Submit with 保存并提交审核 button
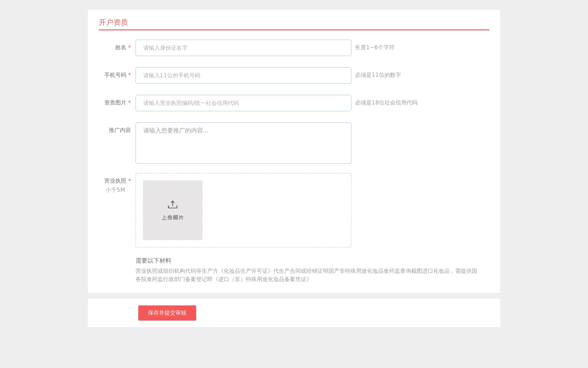The image size is (588, 368). (x=167, y=313)
